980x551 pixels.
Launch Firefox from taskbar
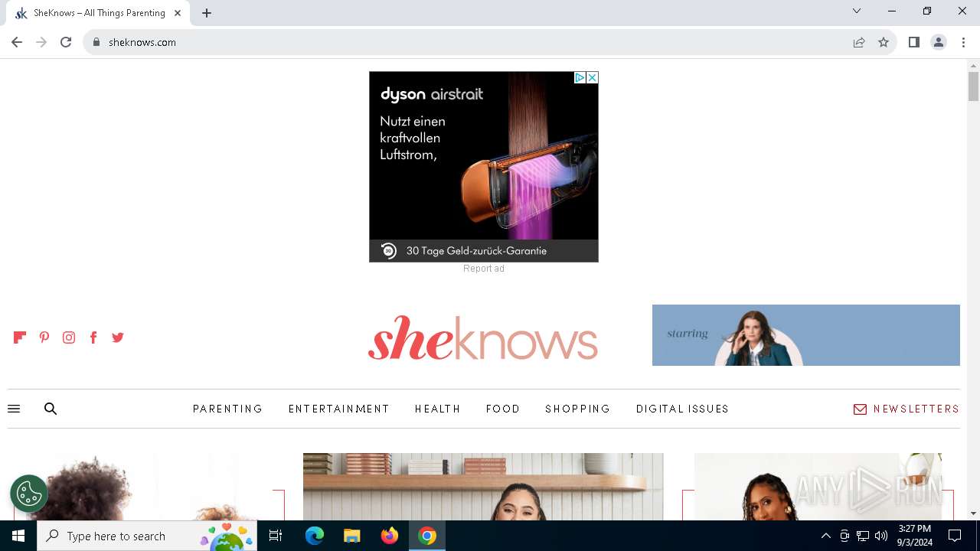coord(390,536)
